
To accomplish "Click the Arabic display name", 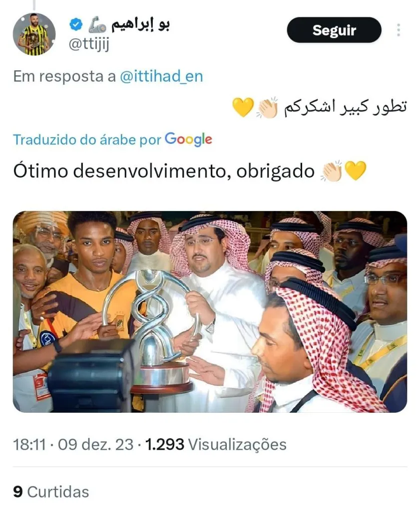I will pos(140,25).
